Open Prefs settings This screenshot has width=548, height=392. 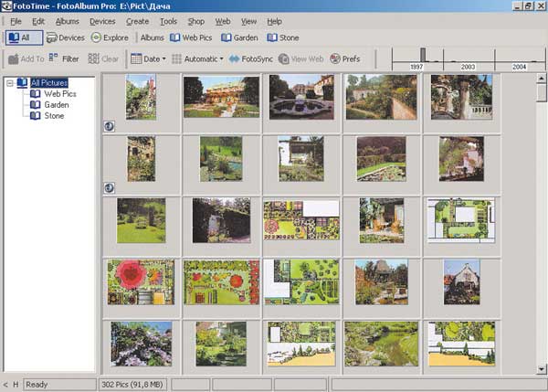point(345,58)
